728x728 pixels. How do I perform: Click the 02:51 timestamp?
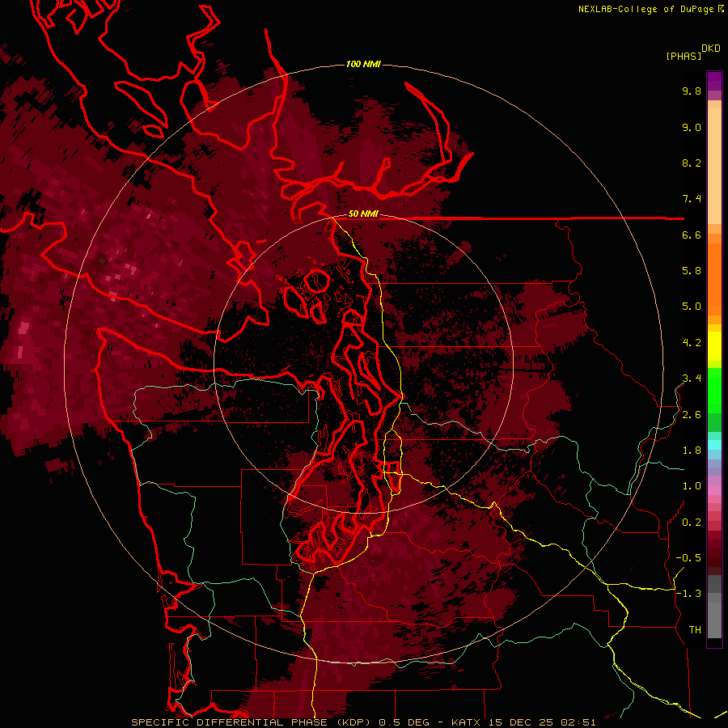pos(578,722)
